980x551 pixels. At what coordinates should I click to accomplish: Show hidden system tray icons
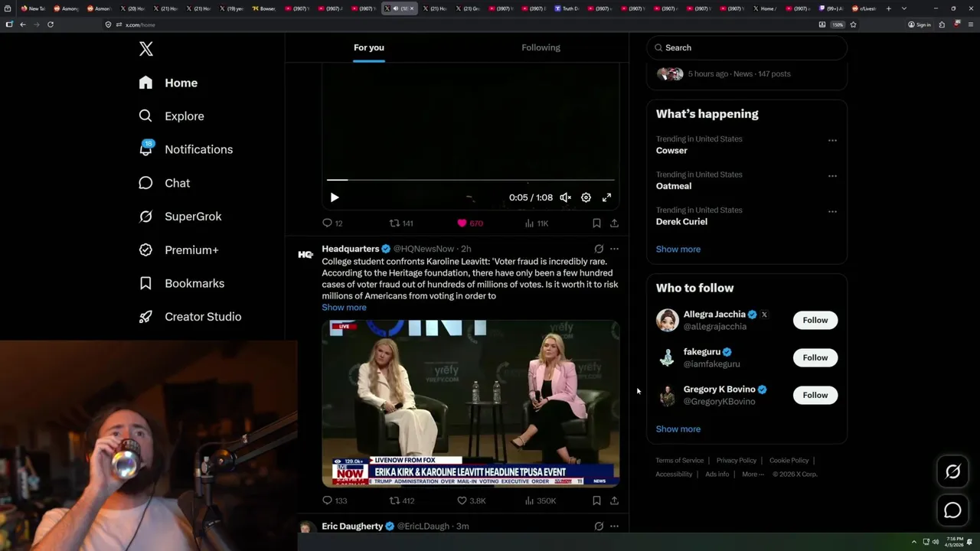(913, 542)
